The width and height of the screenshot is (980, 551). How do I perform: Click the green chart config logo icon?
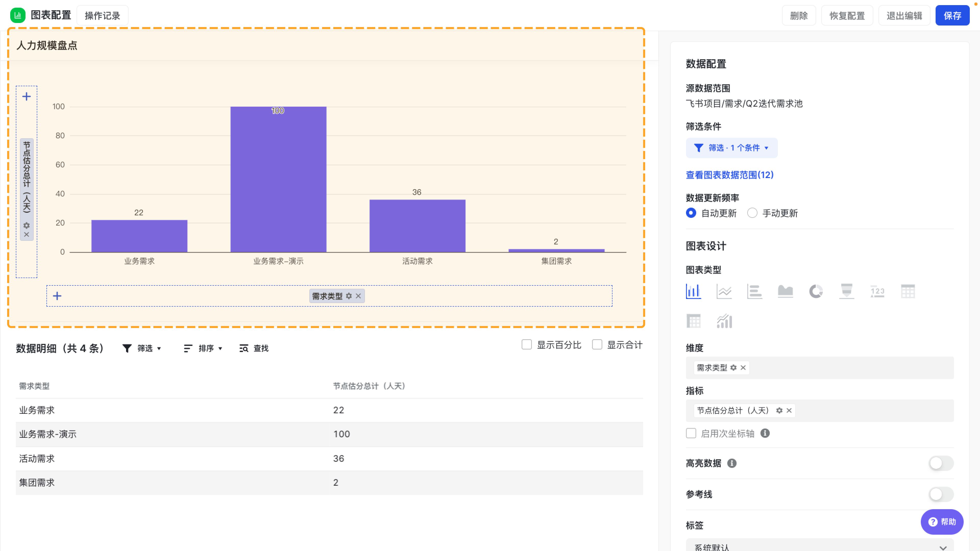point(18,15)
